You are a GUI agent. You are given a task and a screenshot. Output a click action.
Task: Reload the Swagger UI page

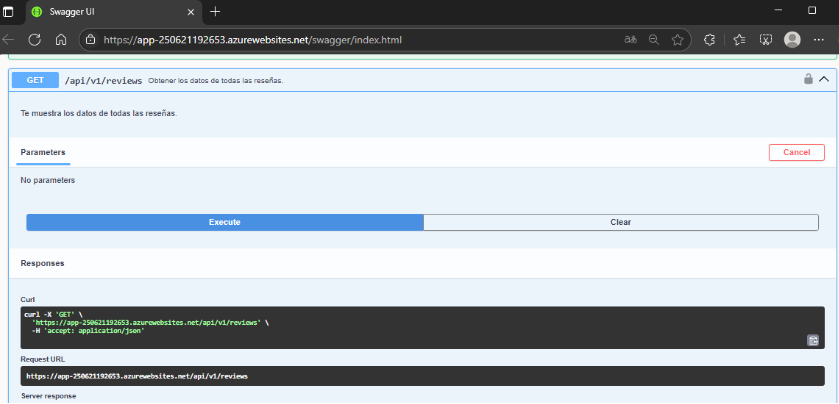tap(35, 40)
